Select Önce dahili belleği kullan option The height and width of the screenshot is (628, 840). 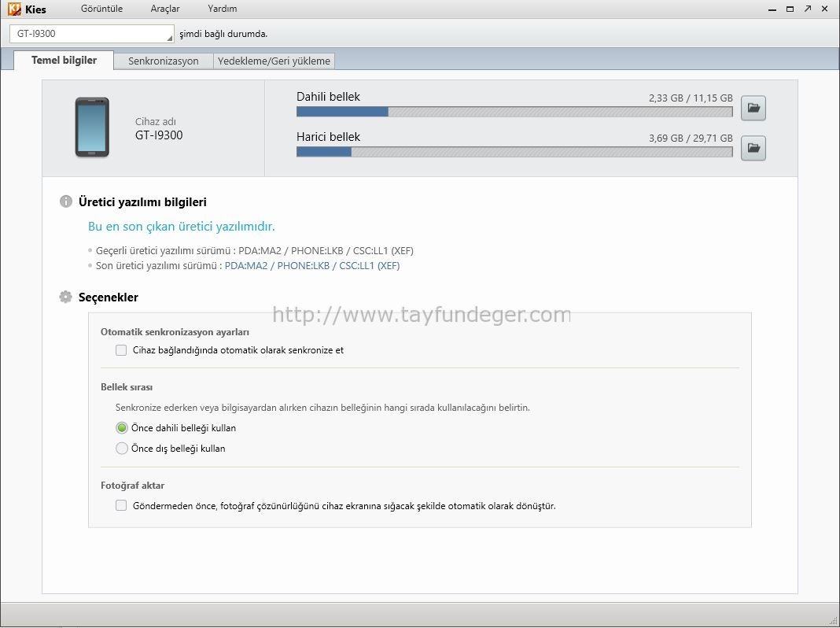click(122, 427)
